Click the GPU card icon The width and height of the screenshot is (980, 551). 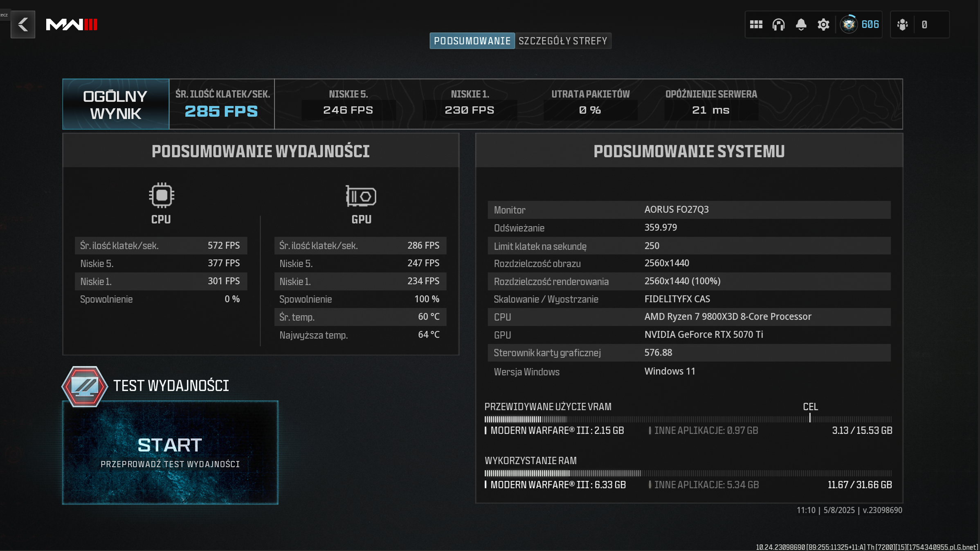click(x=361, y=196)
